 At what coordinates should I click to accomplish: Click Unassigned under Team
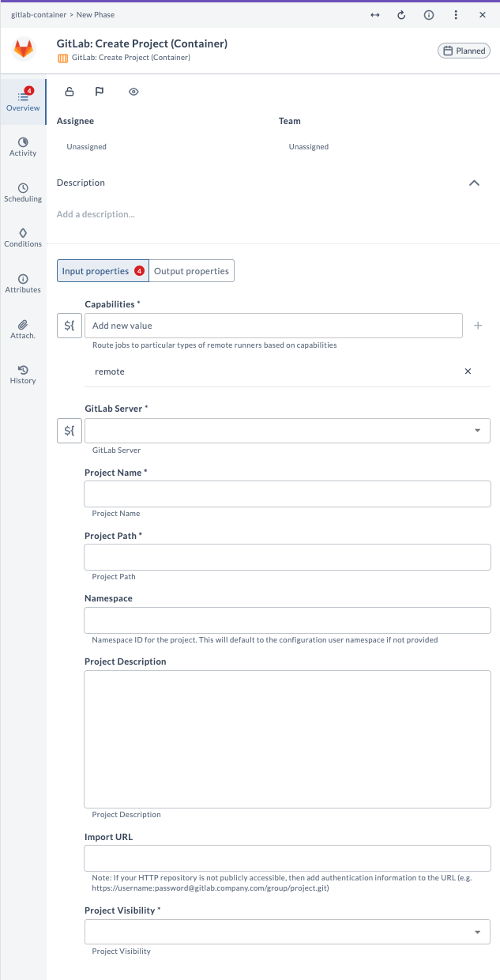pos(309,147)
